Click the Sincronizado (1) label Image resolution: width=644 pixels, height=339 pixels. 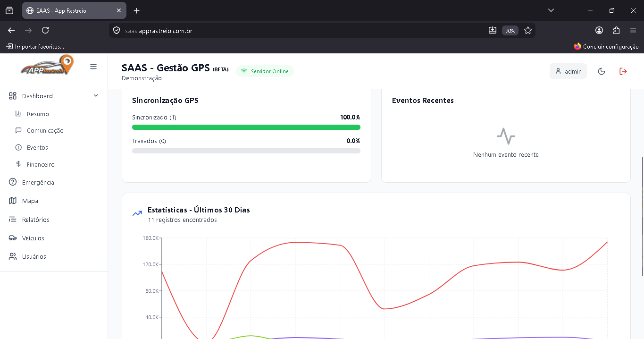coord(154,117)
